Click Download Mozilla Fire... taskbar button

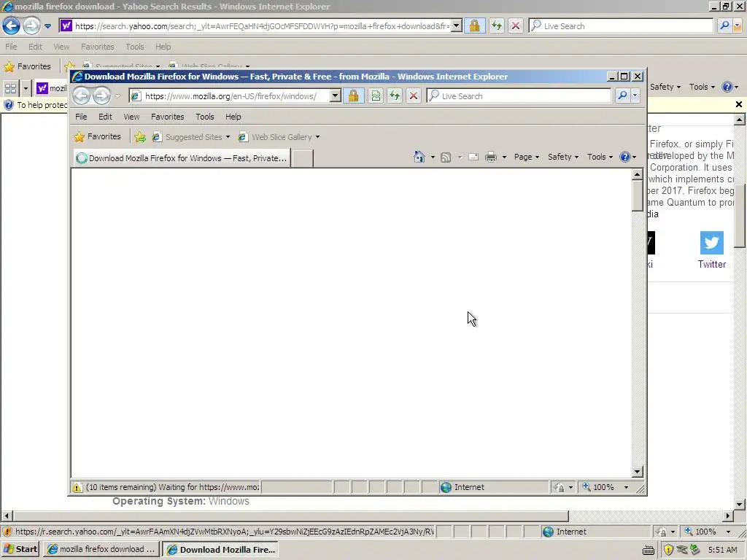[221, 550]
